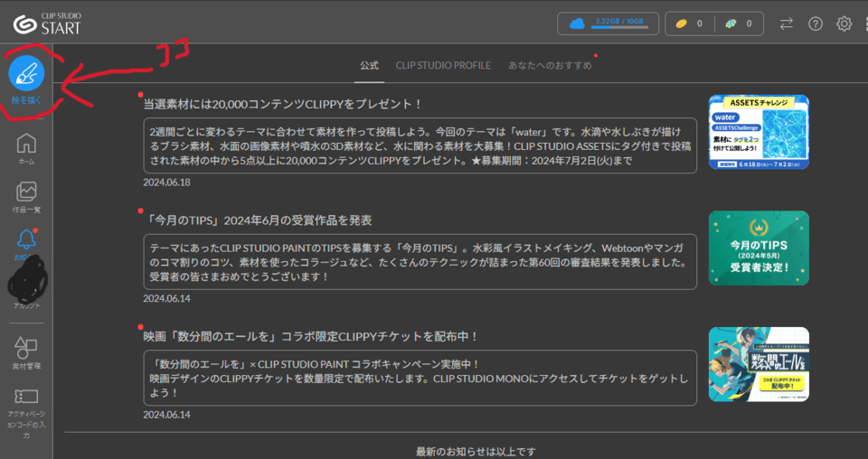Click the sync arrows icon

click(x=786, y=23)
